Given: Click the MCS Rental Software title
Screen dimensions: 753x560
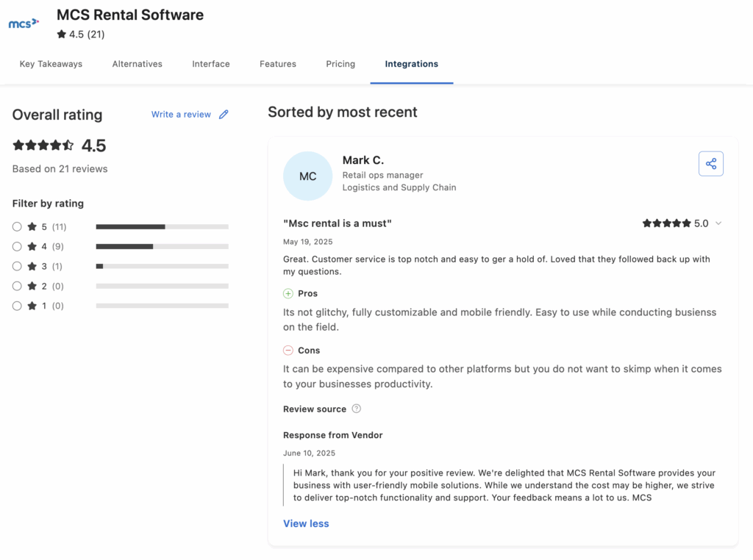Looking at the screenshot, I should (x=130, y=15).
